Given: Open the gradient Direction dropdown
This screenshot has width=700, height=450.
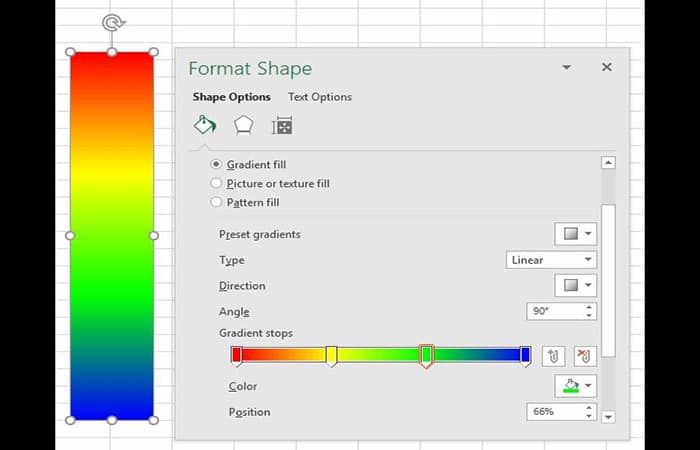Looking at the screenshot, I should pyautogui.click(x=575, y=285).
